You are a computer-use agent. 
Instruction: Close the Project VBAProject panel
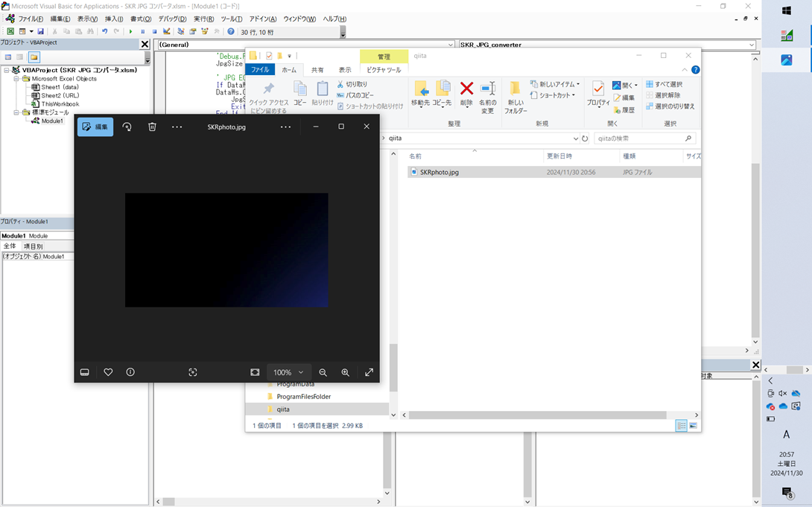[145, 45]
